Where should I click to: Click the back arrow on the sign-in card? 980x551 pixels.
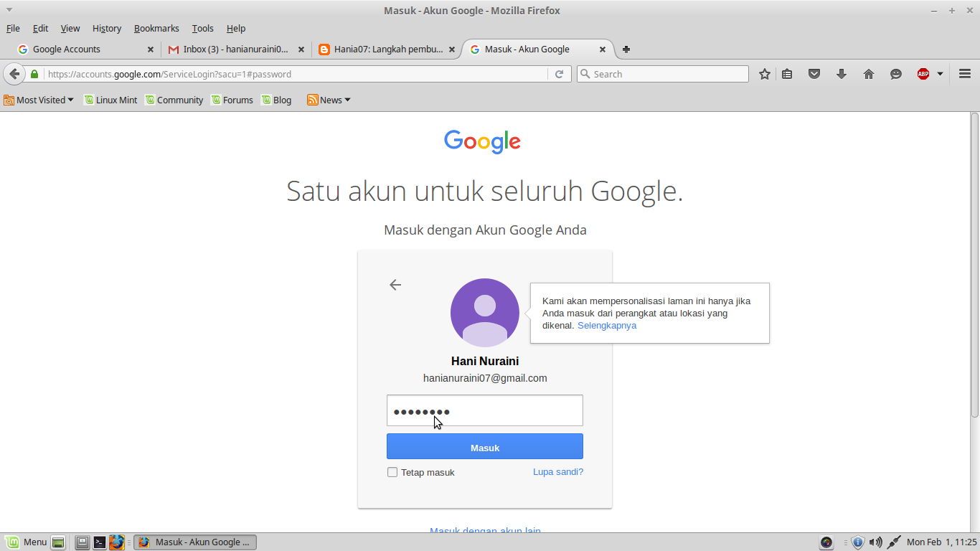pos(395,285)
